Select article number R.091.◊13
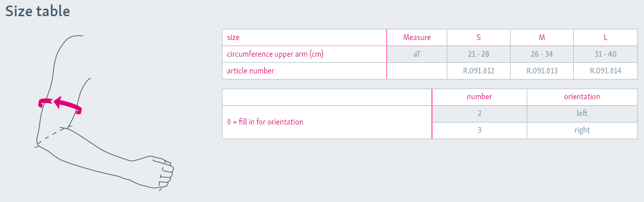 (542, 71)
